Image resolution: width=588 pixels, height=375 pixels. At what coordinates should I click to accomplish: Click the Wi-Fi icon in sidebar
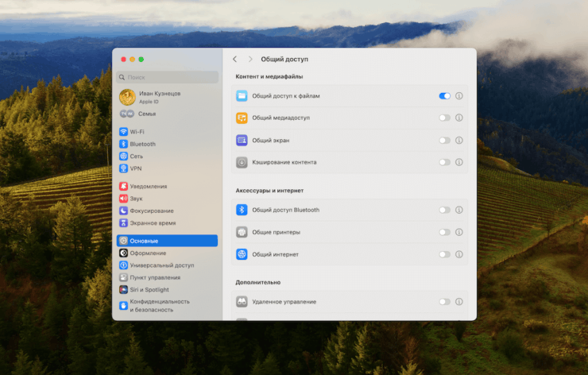coord(124,132)
